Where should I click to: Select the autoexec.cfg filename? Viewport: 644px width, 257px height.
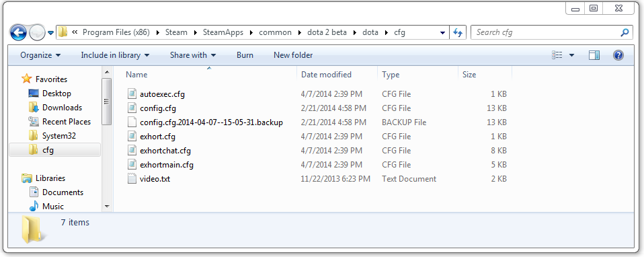pos(162,94)
